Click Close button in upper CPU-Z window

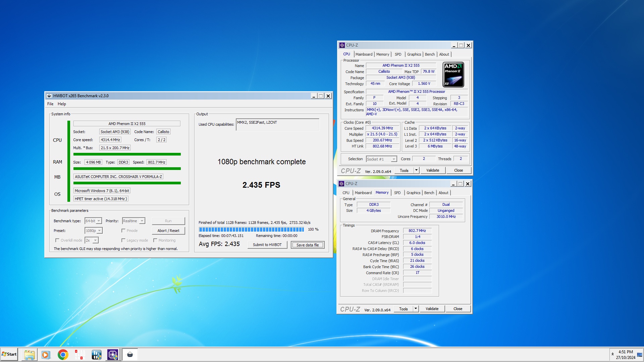[459, 170]
